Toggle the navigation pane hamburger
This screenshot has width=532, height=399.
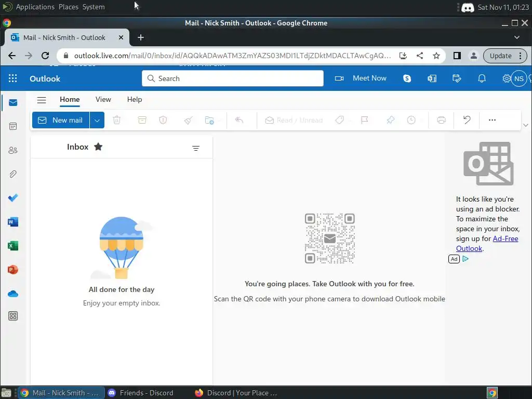42,100
